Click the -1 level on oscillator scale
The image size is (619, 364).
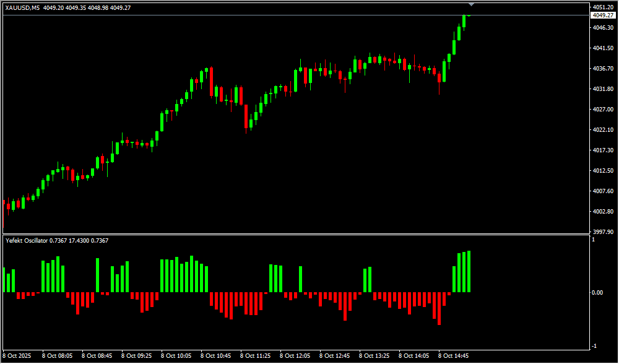click(594, 345)
